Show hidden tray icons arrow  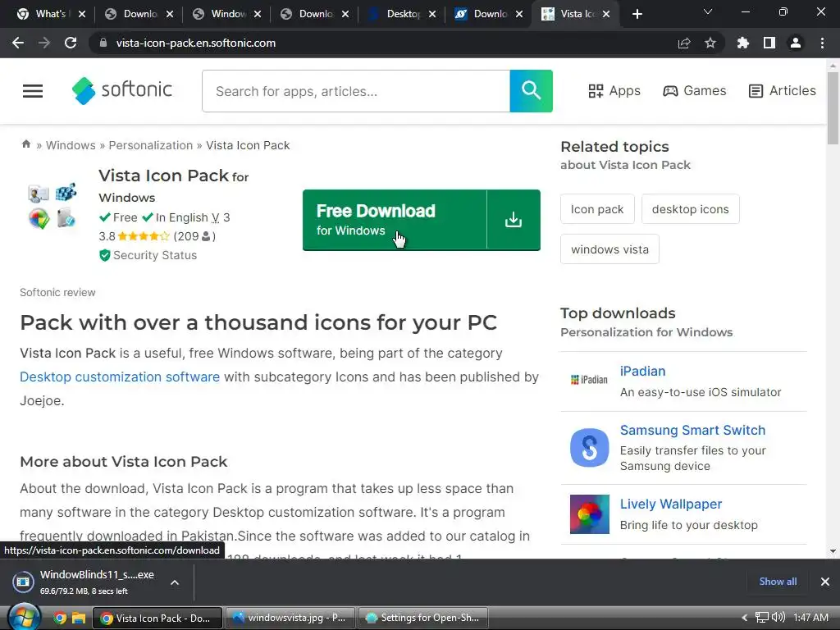pos(744,618)
